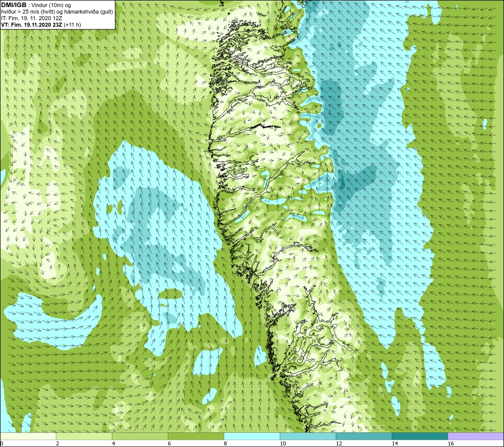Click the 10–12 m/s turquoise legend swatch
This screenshot has width=504, height=447.
308,436
